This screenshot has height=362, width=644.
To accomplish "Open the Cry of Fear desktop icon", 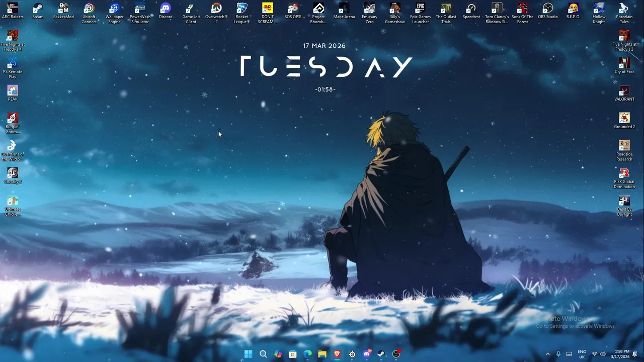I will [x=624, y=66].
